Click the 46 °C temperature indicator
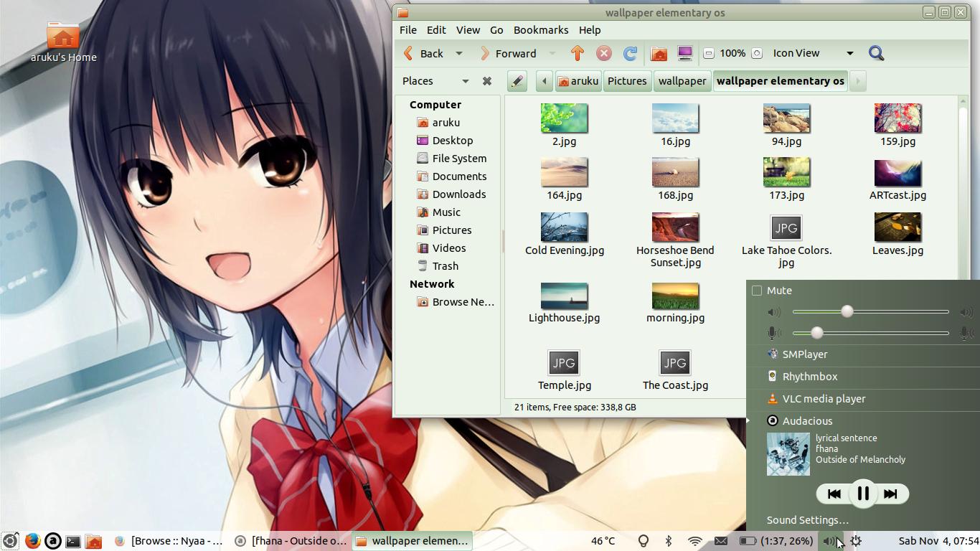The width and height of the screenshot is (980, 551). point(603,541)
